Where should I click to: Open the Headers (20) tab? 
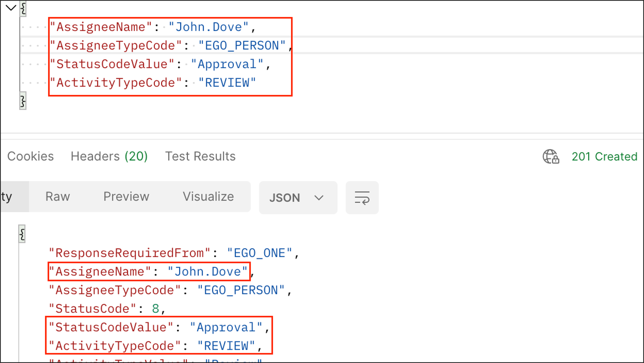click(109, 156)
